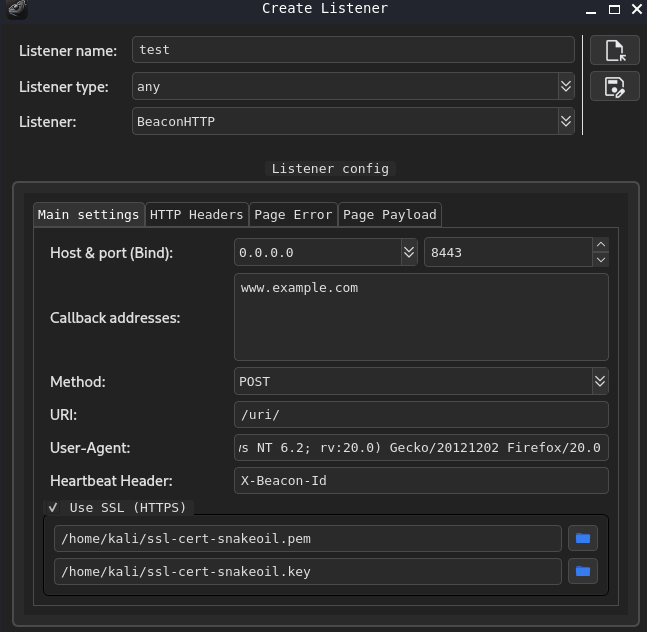Click the save profile disk icon
The width and height of the screenshot is (647, 632).
pyautogui.click(x=614, y=87)
